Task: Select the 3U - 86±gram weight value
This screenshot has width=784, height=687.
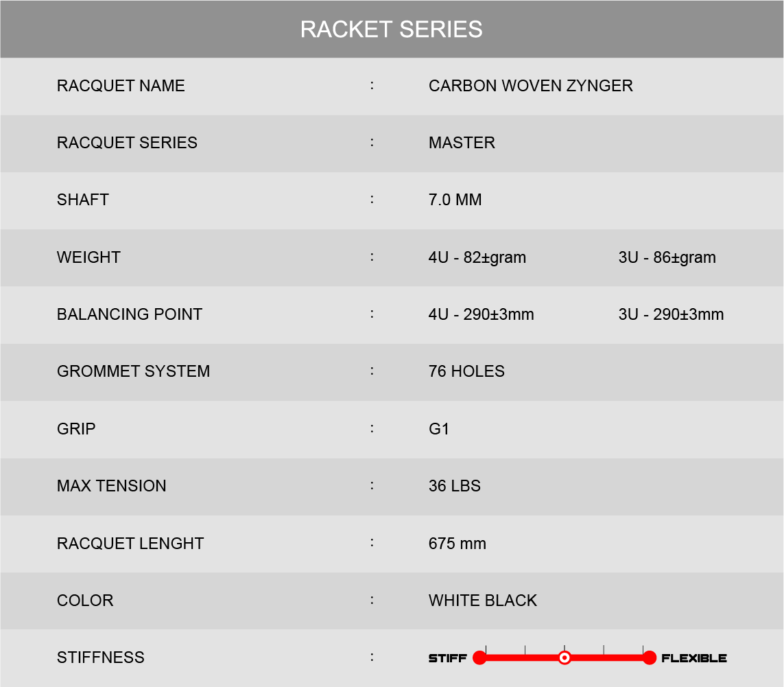Action: 667,257
